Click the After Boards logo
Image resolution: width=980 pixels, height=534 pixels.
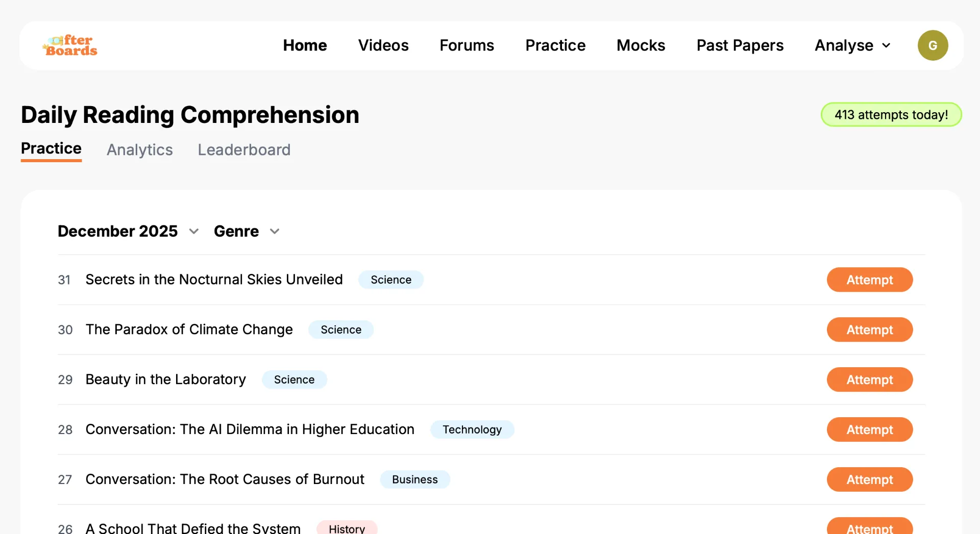click(70, 45)
